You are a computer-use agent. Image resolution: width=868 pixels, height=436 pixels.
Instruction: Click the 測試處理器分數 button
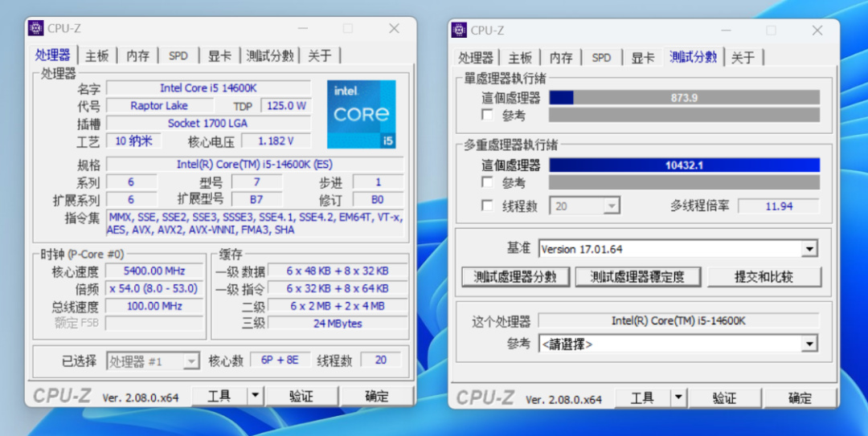(515, 277)
